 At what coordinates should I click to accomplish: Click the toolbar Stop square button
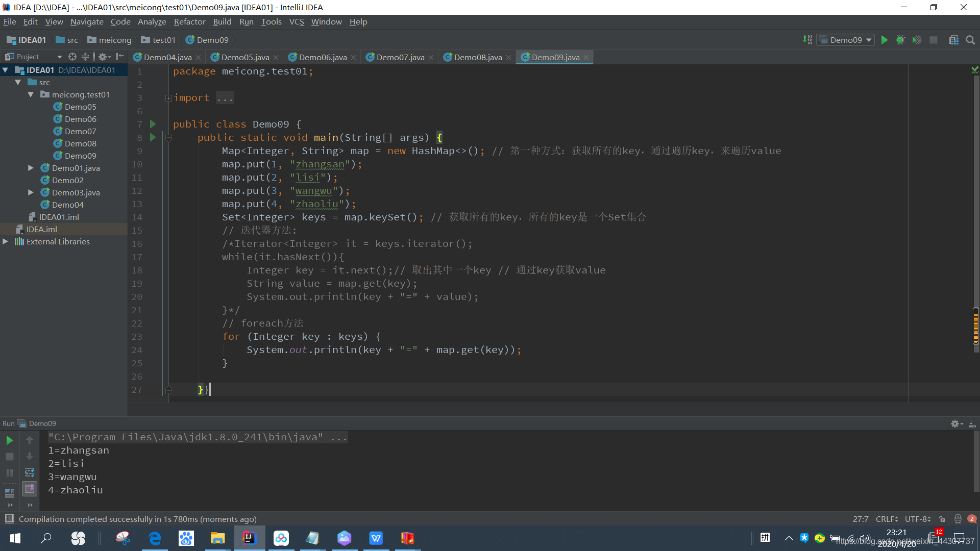[x=934, y=40]
